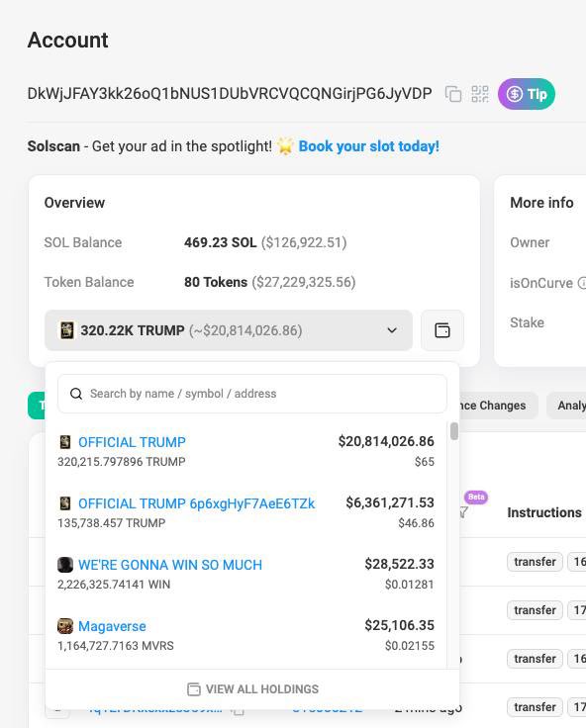Viewport: 586px width, 728px height.
Task: Select the 135,738.457 TRUMP amount
Action: [x=112, y=523]
